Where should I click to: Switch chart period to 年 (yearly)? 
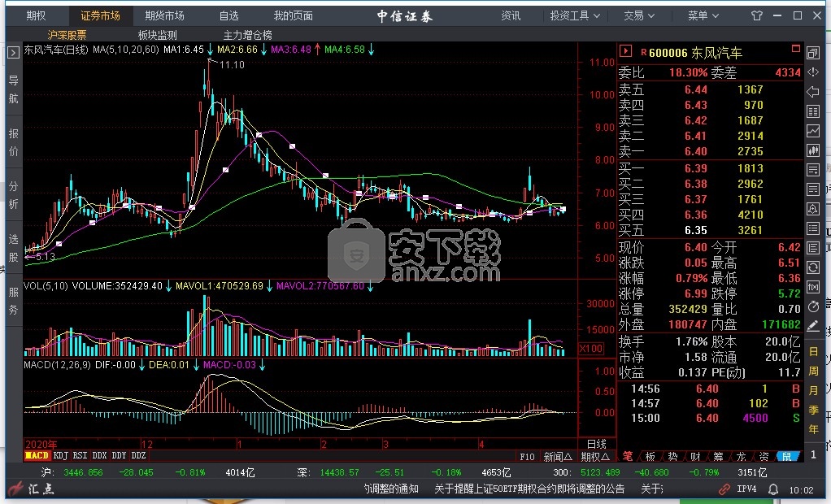pos(813,430)
